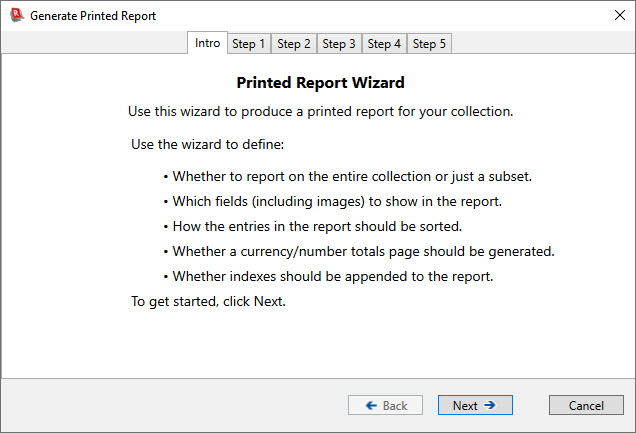Click 'Use this wizard to produce a printed report' text
This screenshot has height=433, width=636.
pyautogui.click(x=320, y=111)
